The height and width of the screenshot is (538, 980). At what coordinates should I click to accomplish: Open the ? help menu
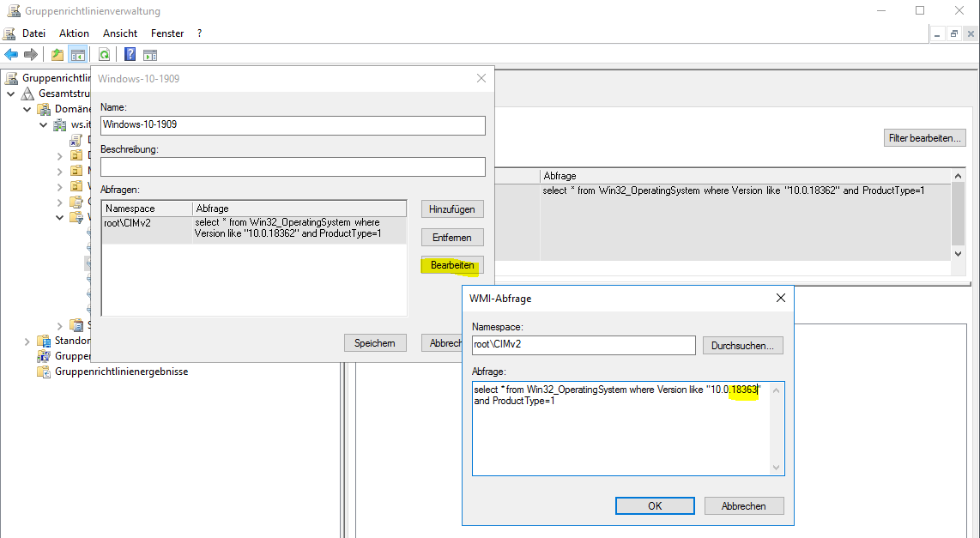coord(199,33)
